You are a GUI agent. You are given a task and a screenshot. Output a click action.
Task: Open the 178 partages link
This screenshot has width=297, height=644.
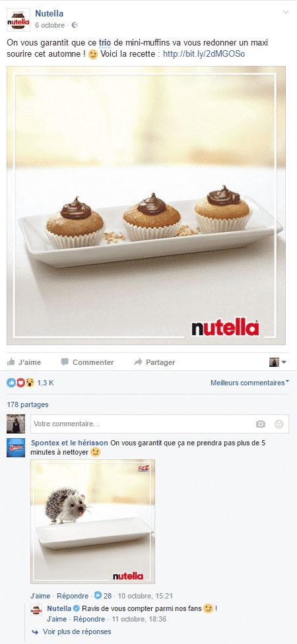[28, 404]
